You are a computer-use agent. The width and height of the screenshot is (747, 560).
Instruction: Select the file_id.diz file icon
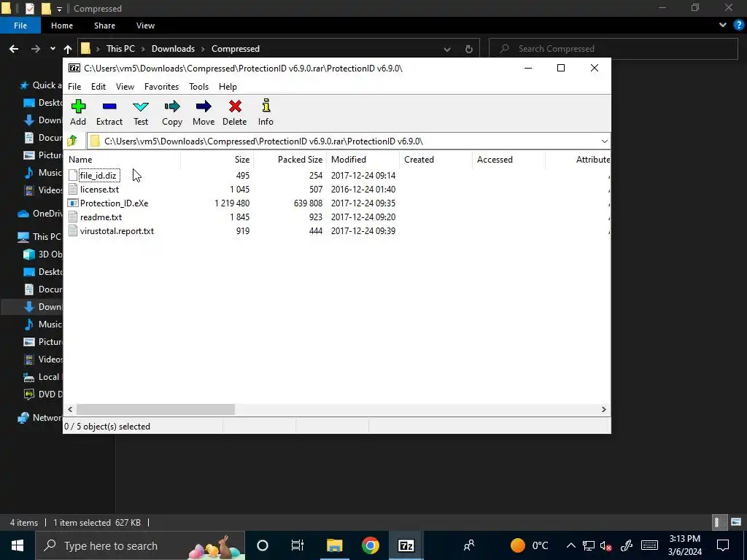click(73, 175)
